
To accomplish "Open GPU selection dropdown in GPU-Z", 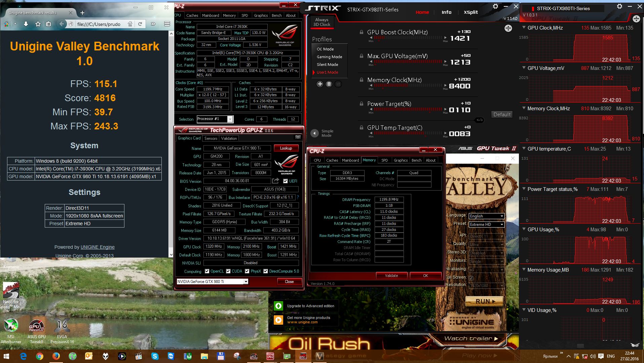I will [213, 282].
